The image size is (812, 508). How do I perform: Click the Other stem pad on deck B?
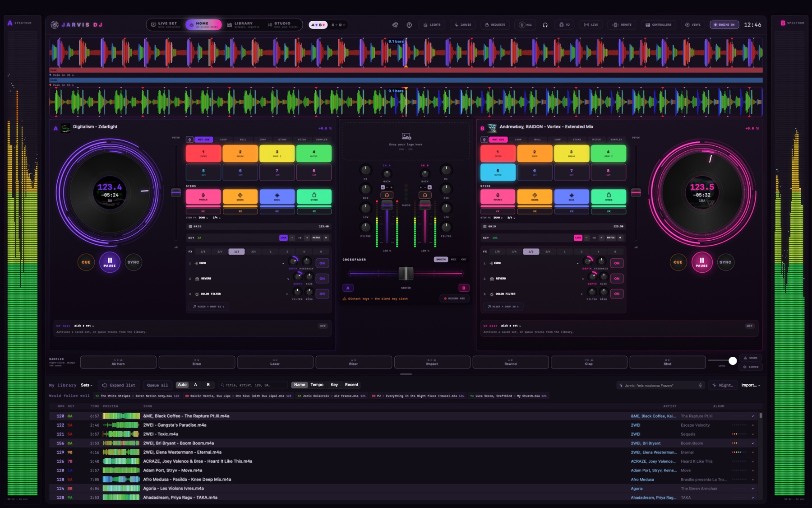609,196
